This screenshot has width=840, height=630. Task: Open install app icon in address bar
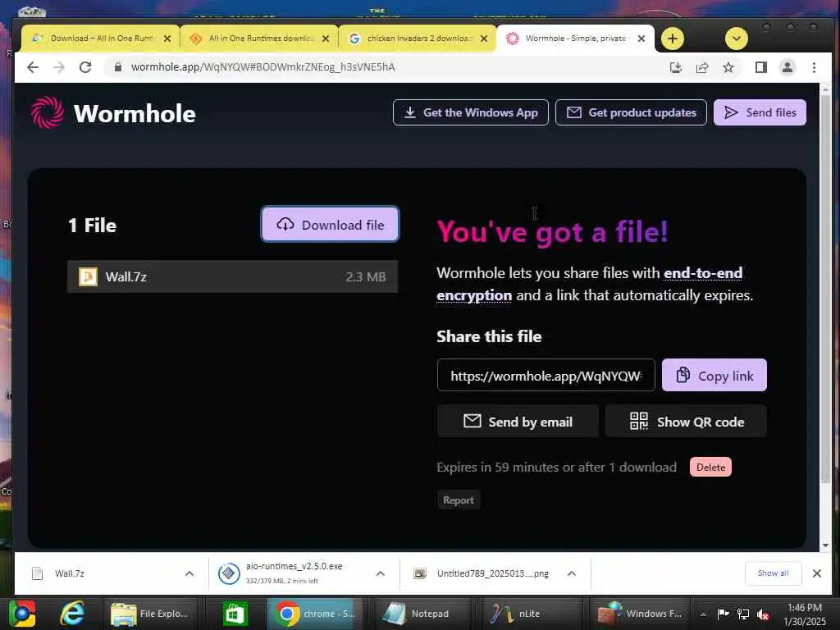coord(676,67)
